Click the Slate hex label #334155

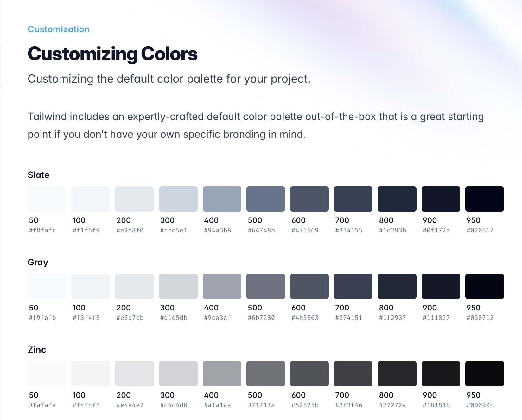pyautogui.click(x=349, y=230)
